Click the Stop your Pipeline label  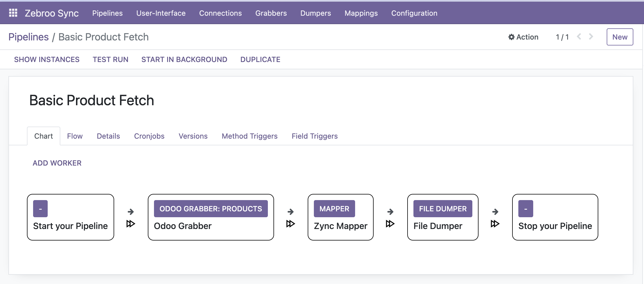click(x=555, y=226)
